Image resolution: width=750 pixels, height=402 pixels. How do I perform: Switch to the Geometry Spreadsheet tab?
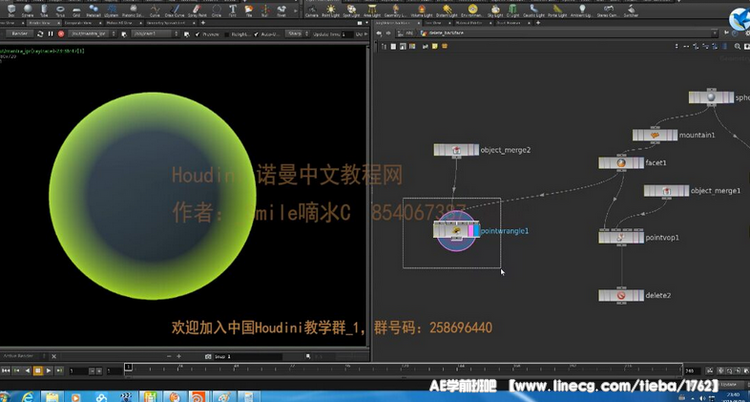pos(169,22)
